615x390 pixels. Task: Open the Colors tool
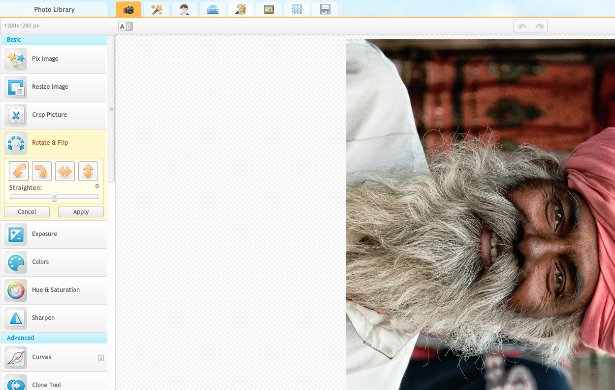pos(54,262)
